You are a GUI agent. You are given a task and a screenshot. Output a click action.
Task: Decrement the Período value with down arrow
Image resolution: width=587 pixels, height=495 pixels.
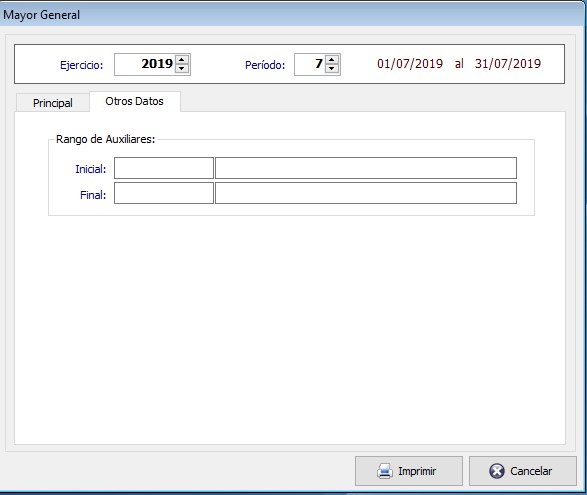[x=332, y=69]
